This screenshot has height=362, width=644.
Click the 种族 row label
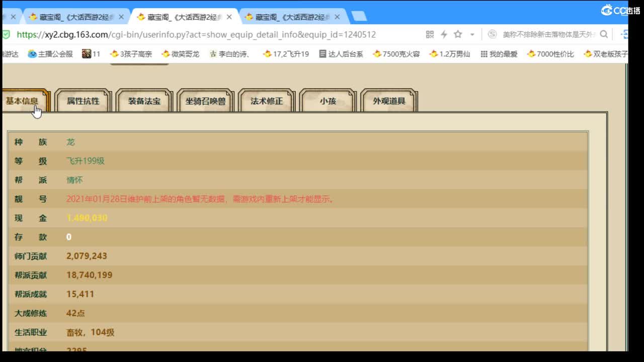tap(31, 142)
